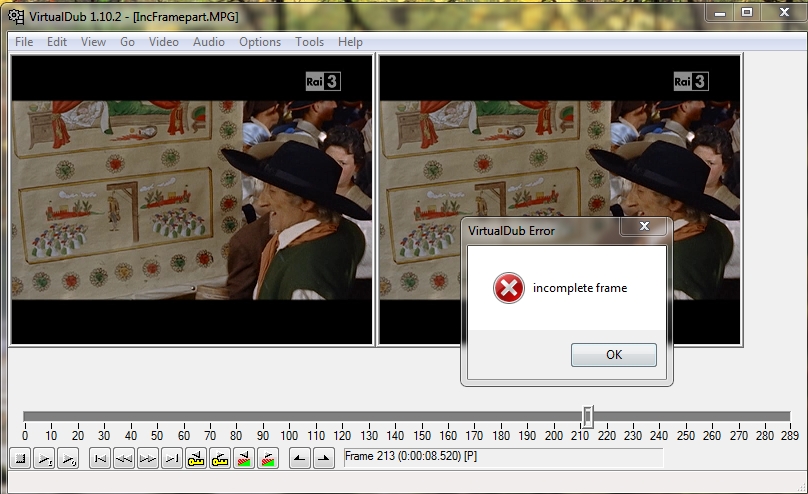Jump to the start of the video
This screenshot has width=808, height=494.
tap(100, 458)
